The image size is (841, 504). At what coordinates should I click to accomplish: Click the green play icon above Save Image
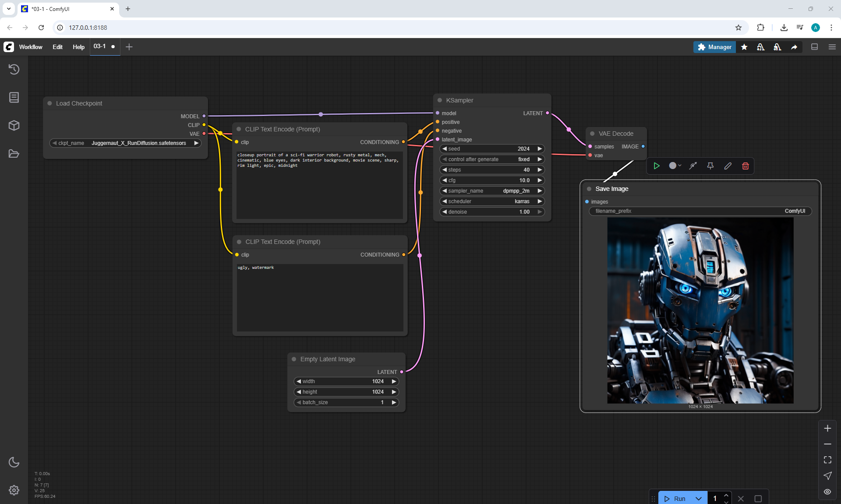point(656,166)
